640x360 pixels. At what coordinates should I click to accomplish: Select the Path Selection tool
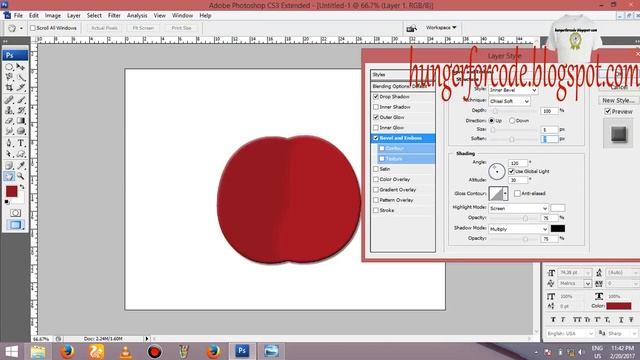tap(9, 154)
